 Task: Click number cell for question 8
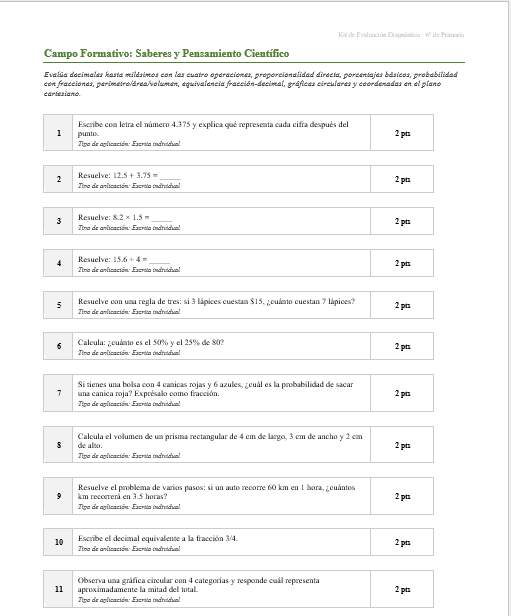[x=58, y=445]
